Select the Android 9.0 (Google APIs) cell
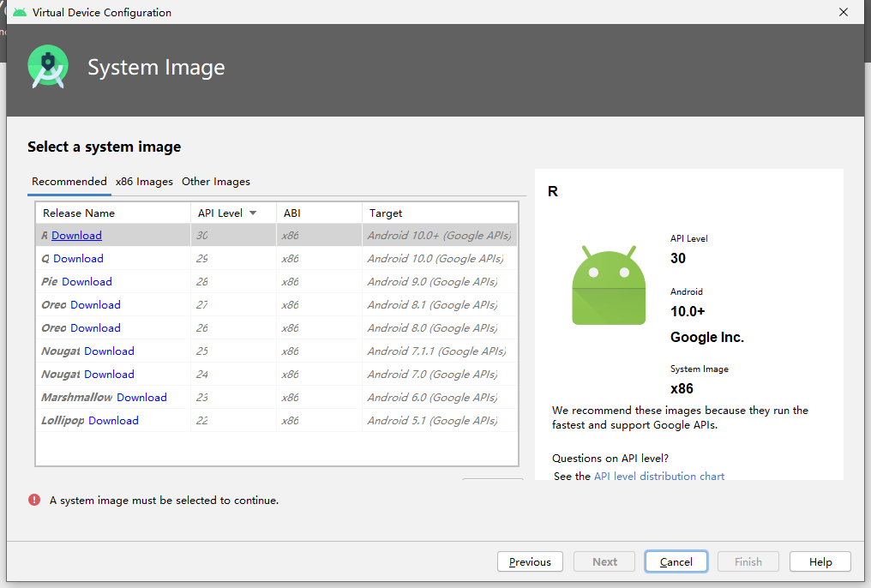The width and height of the screenshot is (871, 588). click(x=440, y=282)
